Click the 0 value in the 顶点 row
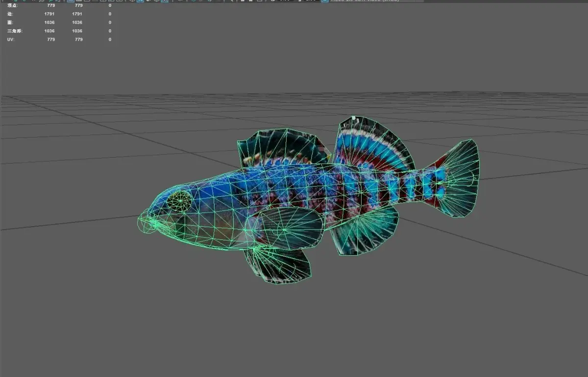The height and width of the screenshot is (377, 588). (x=110, y=5)
